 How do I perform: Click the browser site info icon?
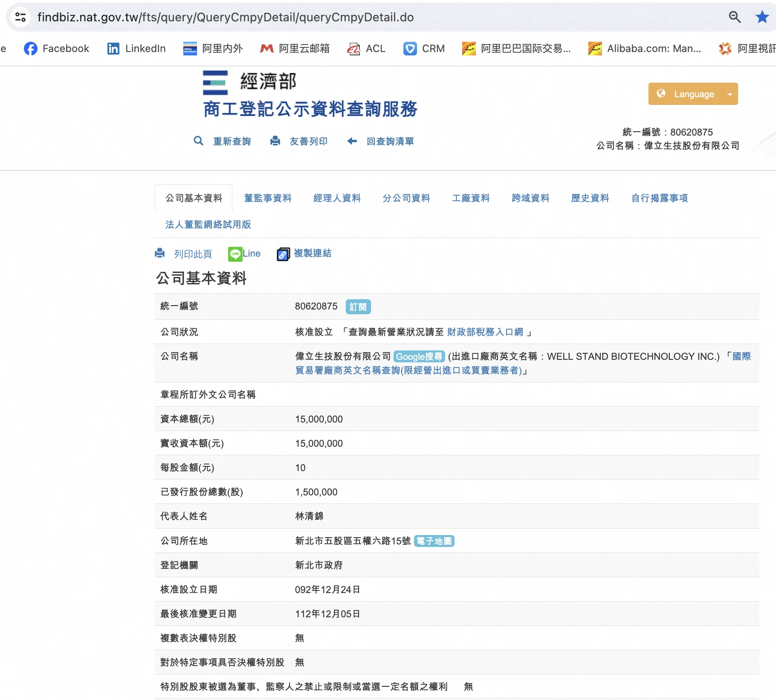tap(20, 17)
